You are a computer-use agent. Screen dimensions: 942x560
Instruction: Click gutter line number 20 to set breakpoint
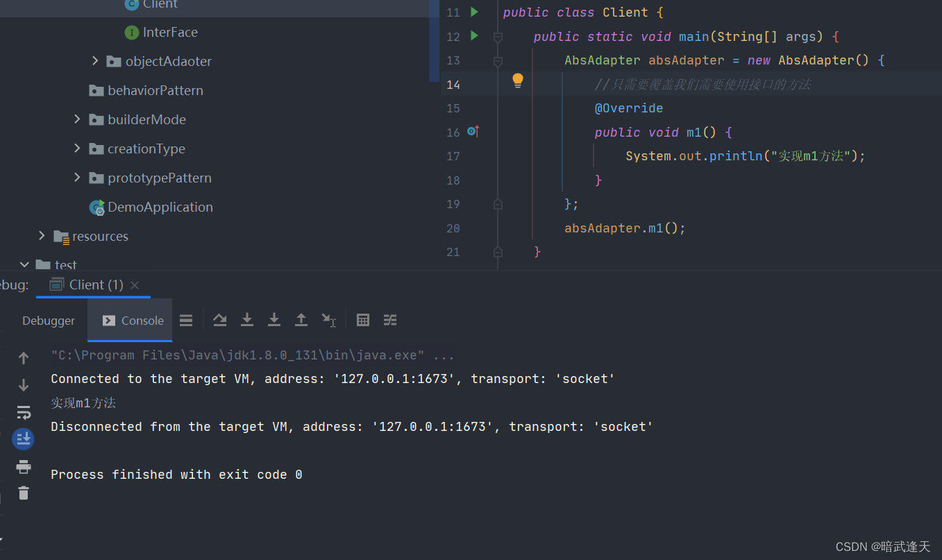point(453,228)
